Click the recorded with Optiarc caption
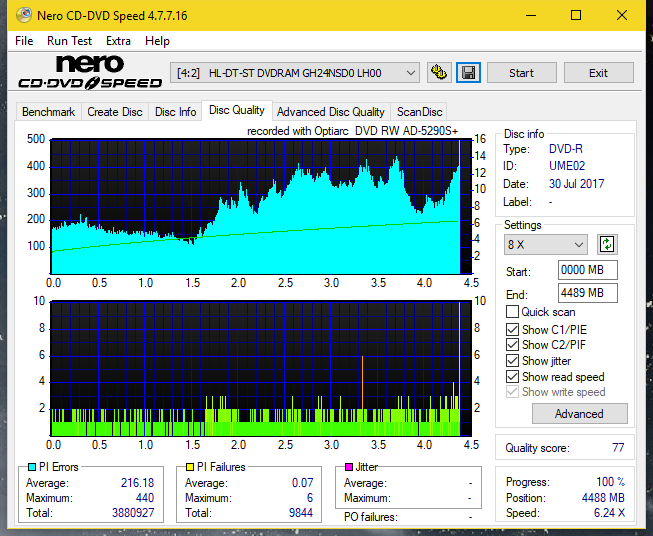Image resolution: width=653 pixels, height=536 pixels. click(x=352, y=131)
